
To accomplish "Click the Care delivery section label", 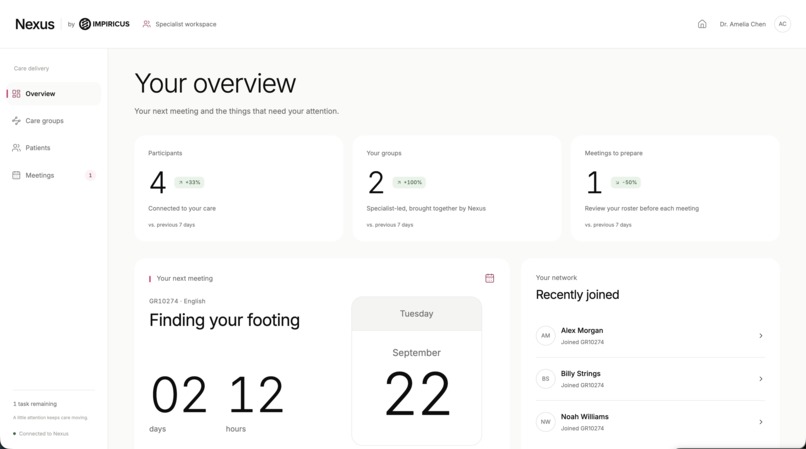I will point(31,68).
